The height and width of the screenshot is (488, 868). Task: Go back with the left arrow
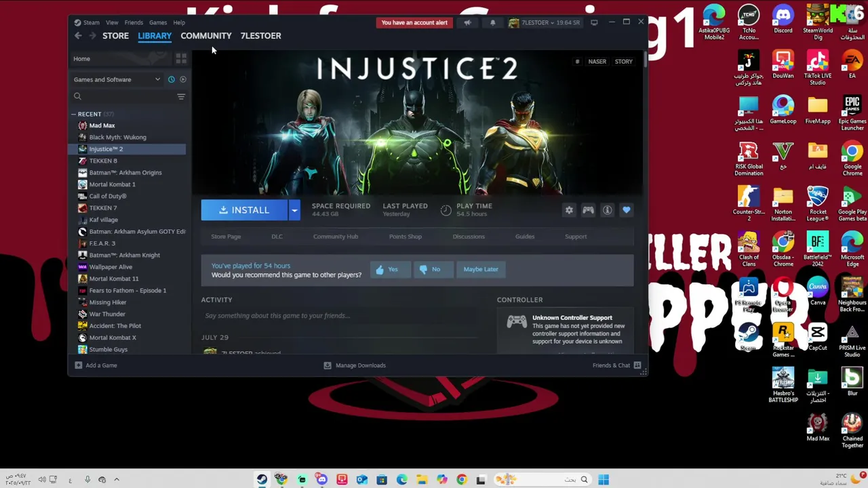pyautogui.click(x=78, y=36)
